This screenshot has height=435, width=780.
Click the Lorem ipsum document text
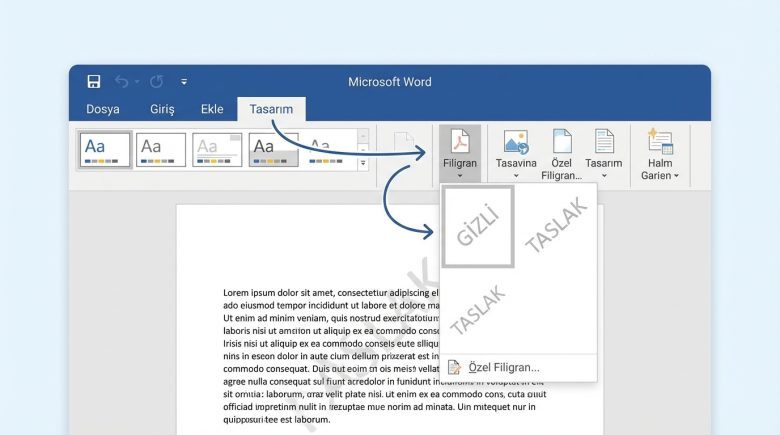(384, 356)
